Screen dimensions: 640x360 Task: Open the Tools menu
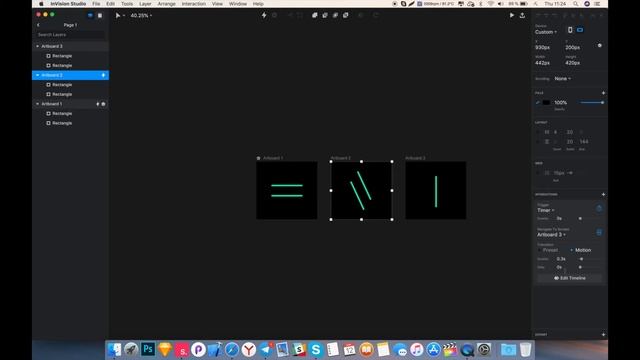pyautogui.click(x=127, y=4)
